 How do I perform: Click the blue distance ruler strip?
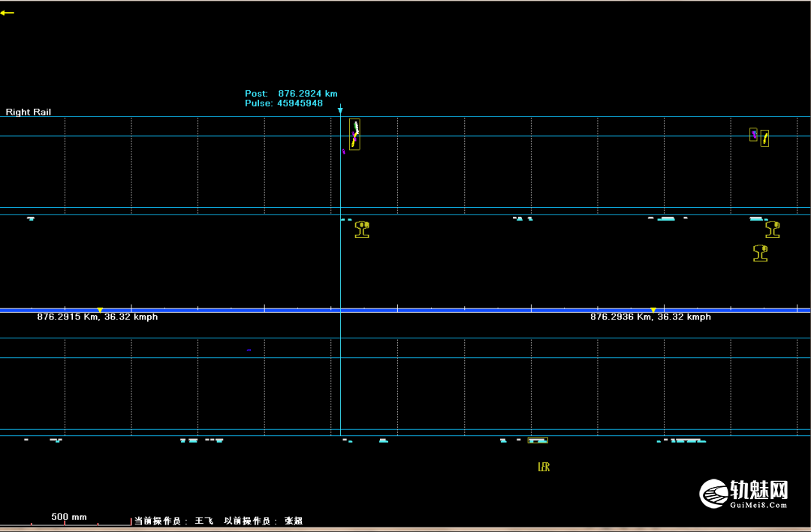click(x=405, y=310)
